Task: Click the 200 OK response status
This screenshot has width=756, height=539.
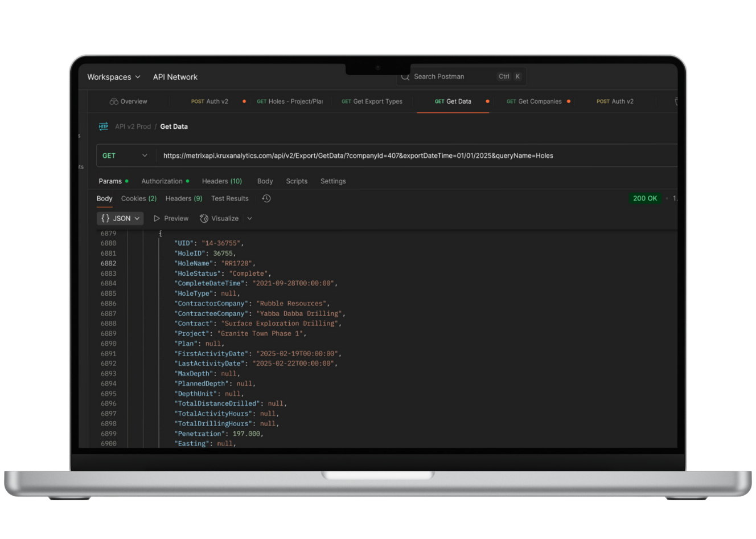Action: 644,198
